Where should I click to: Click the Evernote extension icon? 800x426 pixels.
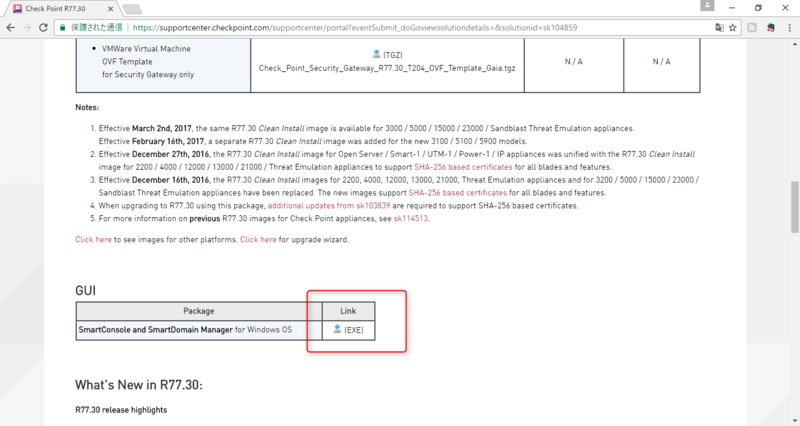point(771,28)
